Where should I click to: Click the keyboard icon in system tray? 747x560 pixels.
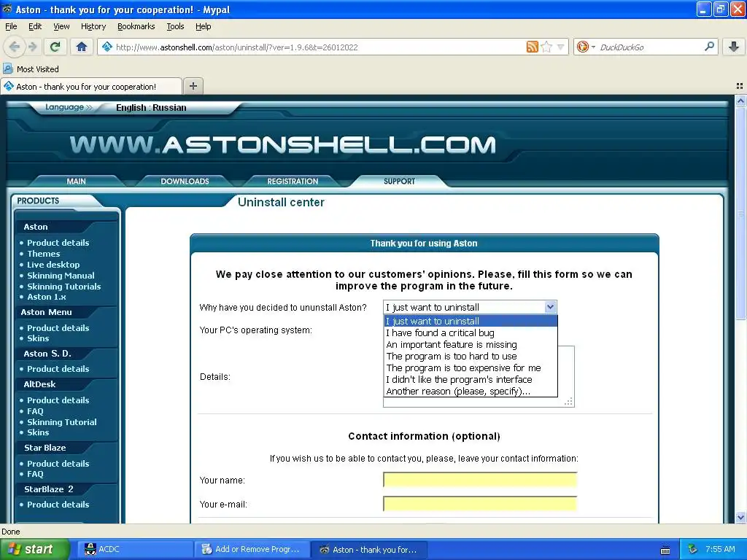[665, 550]
